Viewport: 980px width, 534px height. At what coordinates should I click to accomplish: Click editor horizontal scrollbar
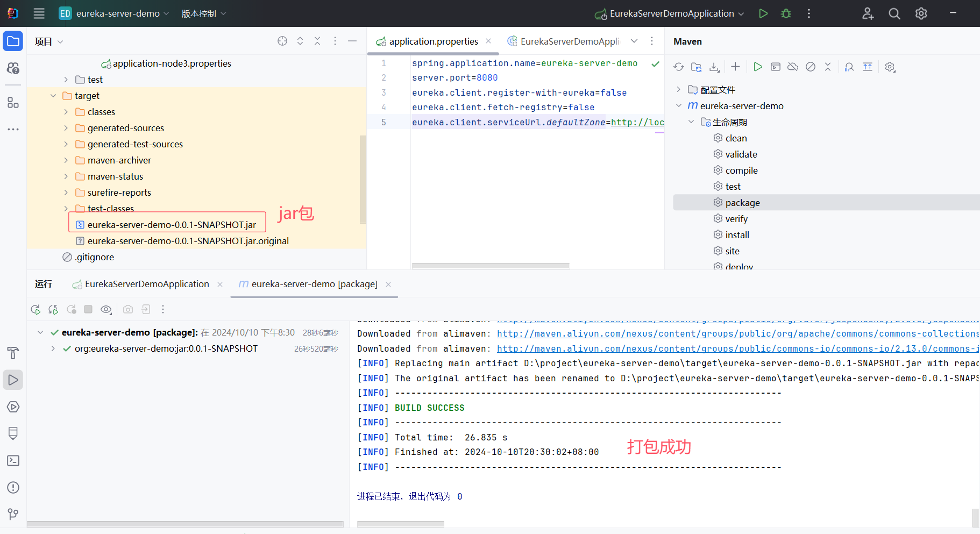pos(491,266)
